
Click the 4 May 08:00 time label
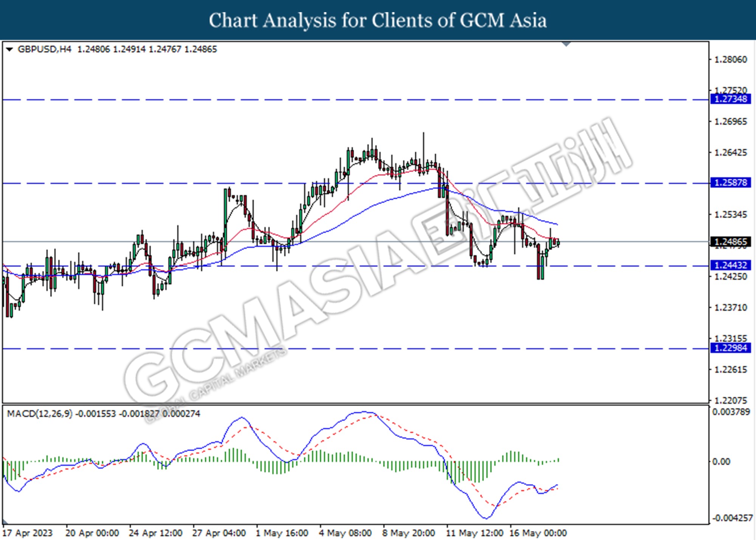[x=345, y=533]
